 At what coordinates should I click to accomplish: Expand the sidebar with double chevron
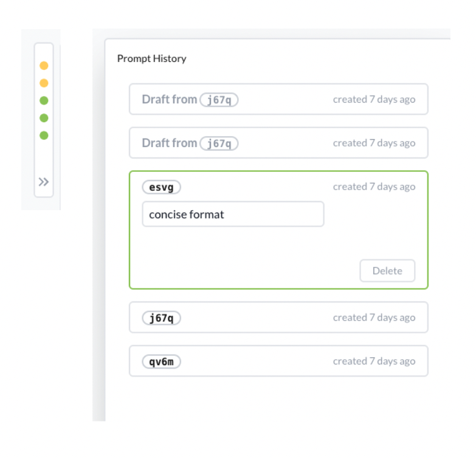44,182
